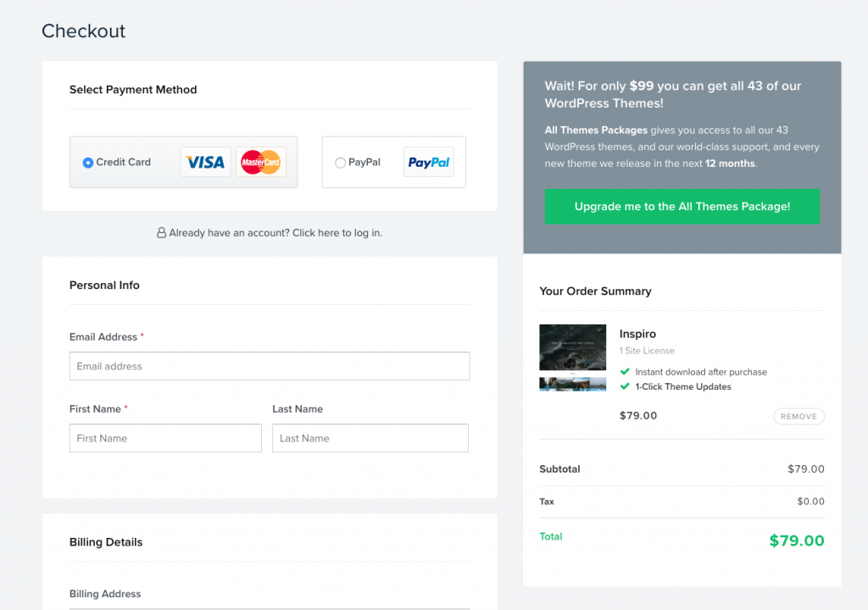Click the Inspiro product title
This screenshot has height=610, width=868.
click(637, 334)
